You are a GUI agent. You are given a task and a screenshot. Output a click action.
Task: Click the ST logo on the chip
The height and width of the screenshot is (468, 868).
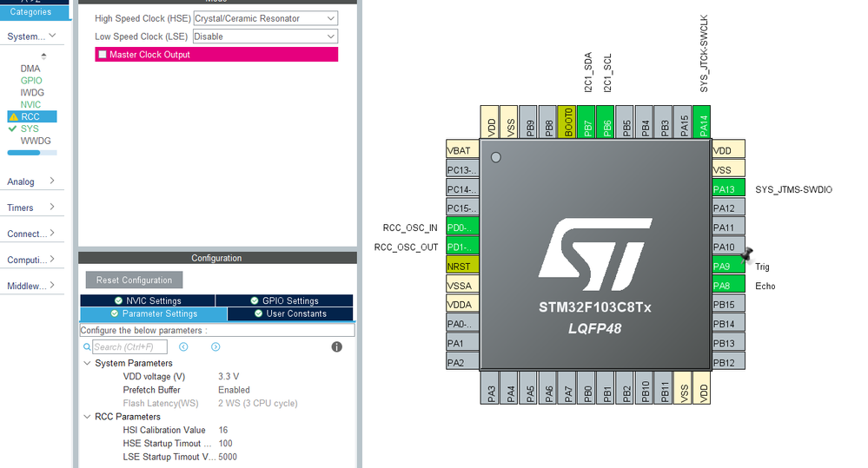[x=595, y=254]
